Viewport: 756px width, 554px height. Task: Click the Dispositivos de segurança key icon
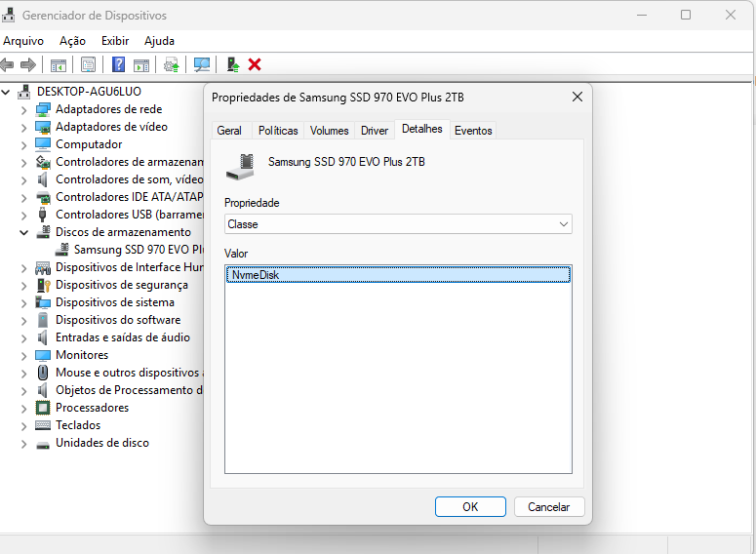[43, 285]
